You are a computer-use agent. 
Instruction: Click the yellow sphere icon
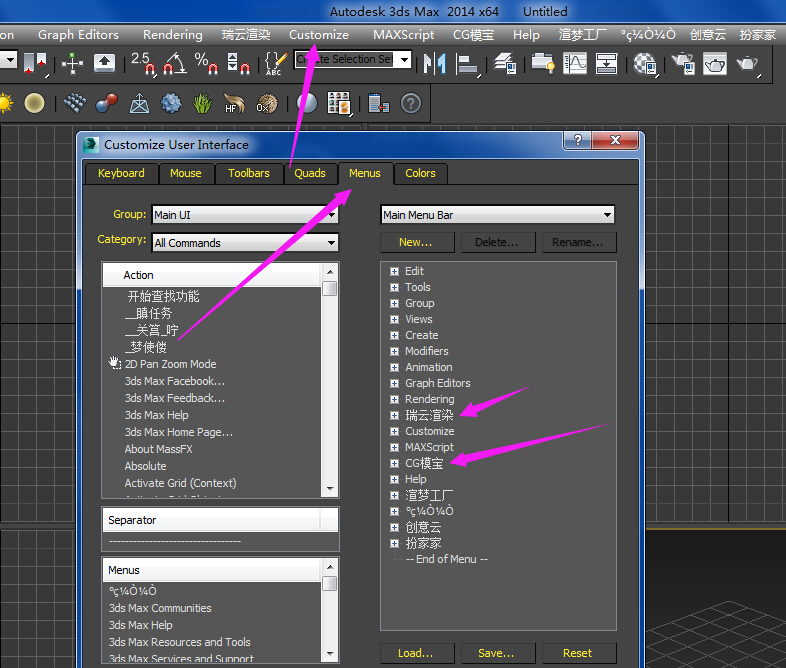pos(34,103)
